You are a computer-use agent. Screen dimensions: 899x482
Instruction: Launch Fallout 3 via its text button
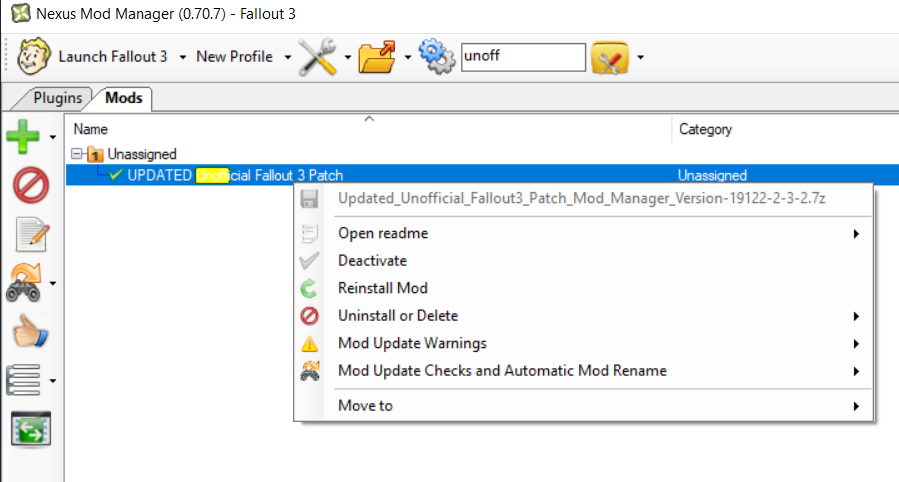pos(113,57)
